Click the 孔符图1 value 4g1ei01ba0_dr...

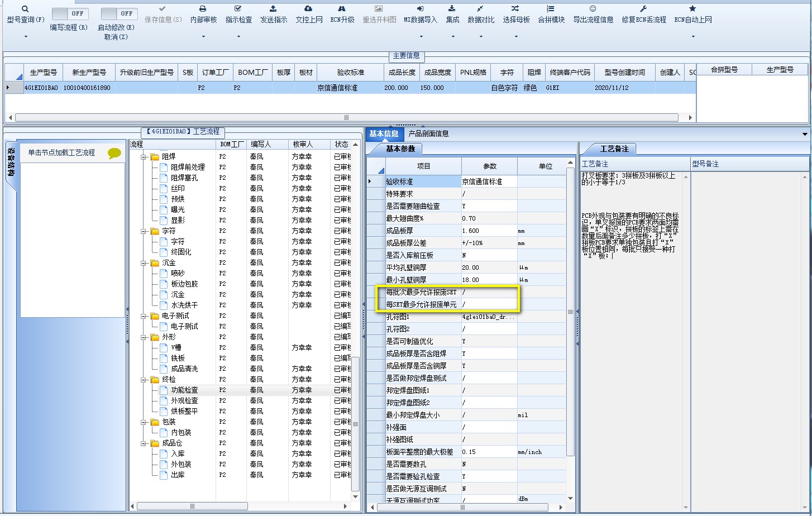489,317
